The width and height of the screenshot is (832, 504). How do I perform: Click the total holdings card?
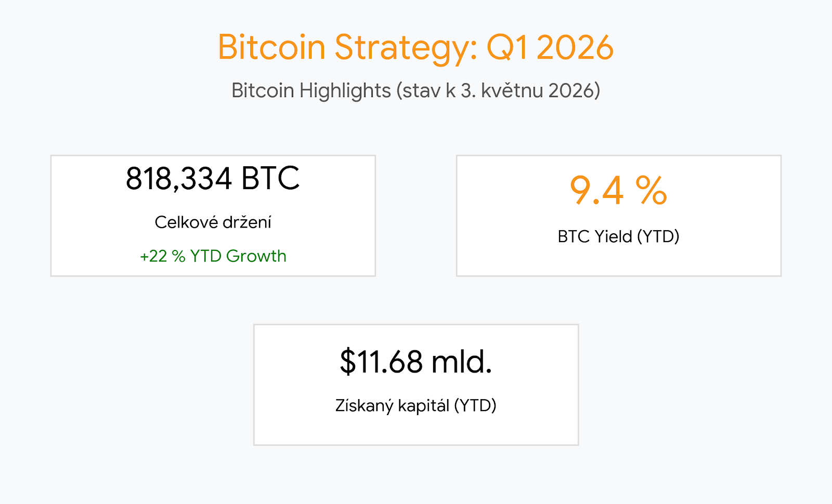click(x=213, y=216)
